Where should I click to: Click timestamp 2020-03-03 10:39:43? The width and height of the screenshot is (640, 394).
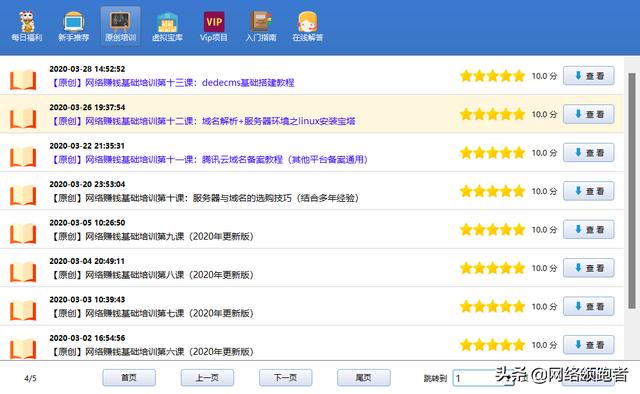click(x=87, y=299)
